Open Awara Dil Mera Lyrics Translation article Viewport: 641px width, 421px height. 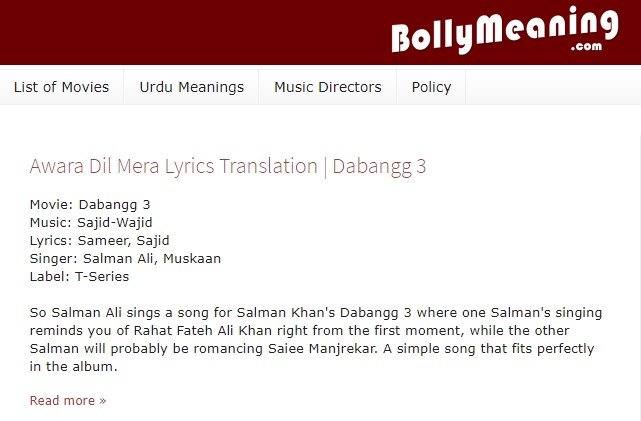pos(228,166)
